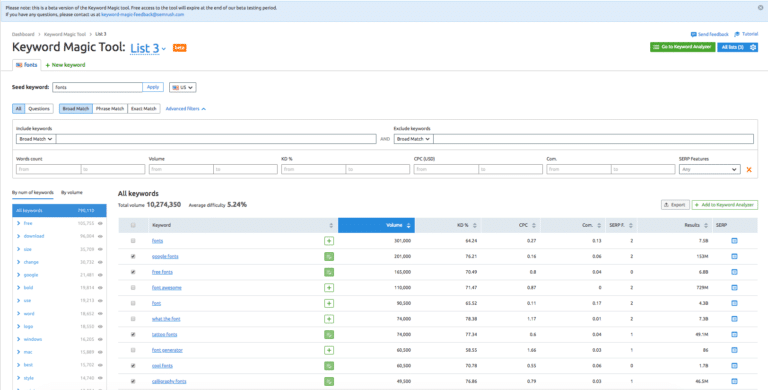Screen dimensions: 768x390
Task: Remove 'google fonts' via its green added icon
Action: 329,256
